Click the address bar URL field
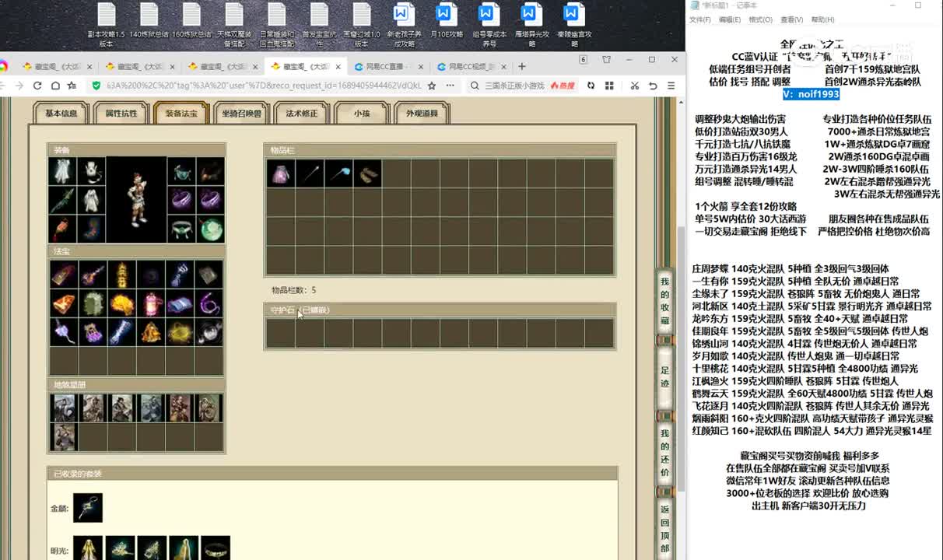 (265, 86)
